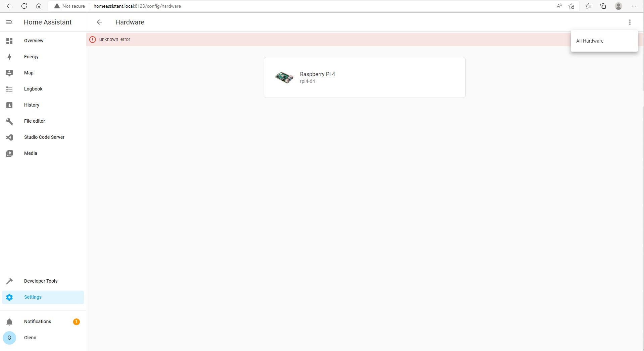Screen dimensions: 644x351
Task: Open the three-dot overflow menu
Action: (630, 22)
